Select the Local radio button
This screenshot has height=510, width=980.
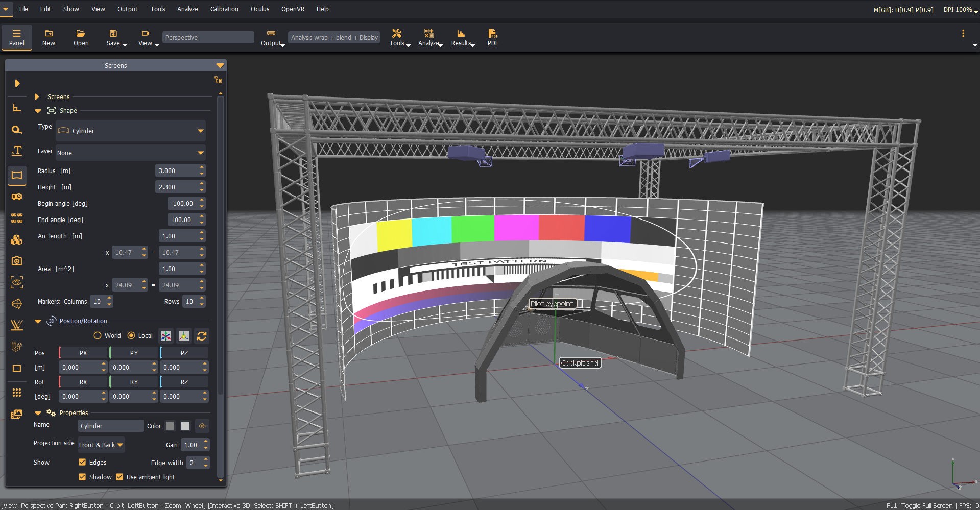click(x=131, y=335)
